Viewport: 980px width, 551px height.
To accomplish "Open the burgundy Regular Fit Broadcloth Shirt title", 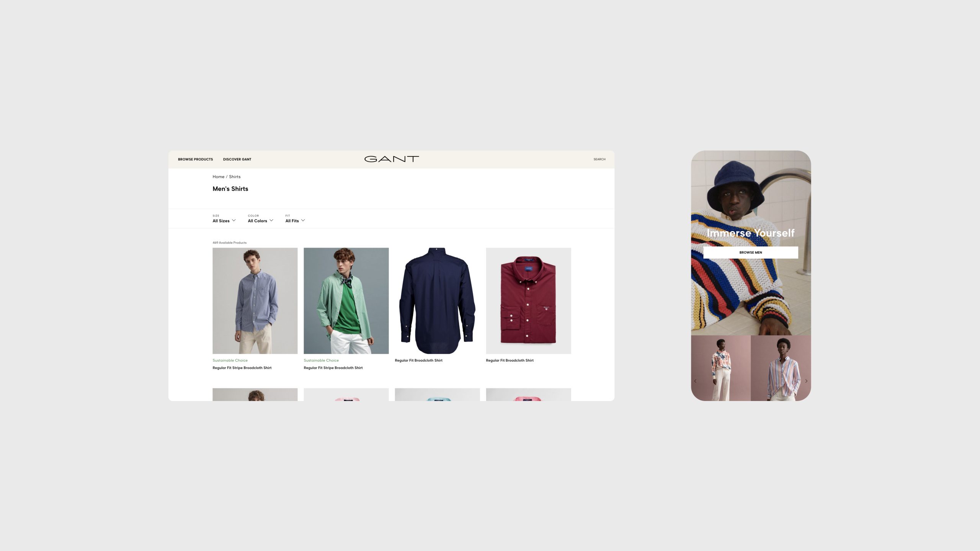I will click(510, 360).
